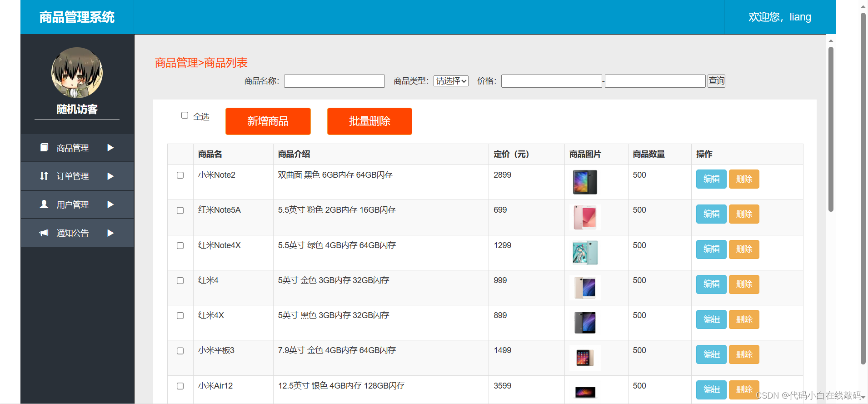The image size is (868, 404).
Task: Check the box for 红米4 row
Action: [180, 280]
